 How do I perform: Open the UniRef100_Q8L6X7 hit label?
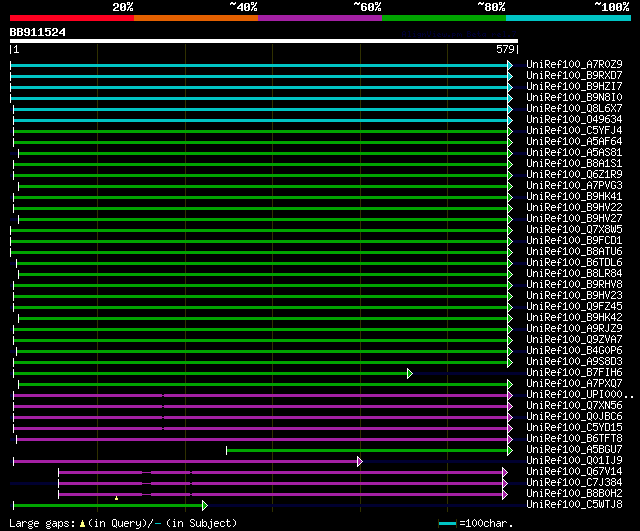[574, 109]
